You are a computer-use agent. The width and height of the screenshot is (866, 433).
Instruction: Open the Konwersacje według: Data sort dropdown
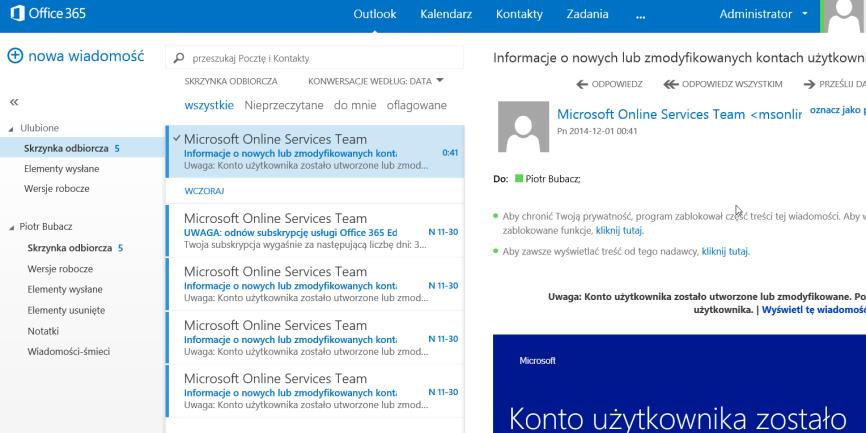[376, 81]
